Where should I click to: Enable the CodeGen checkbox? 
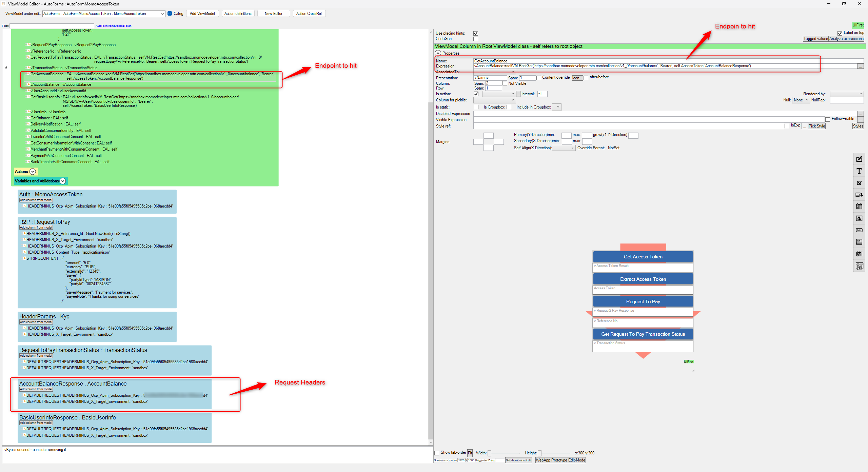point(476,39)
